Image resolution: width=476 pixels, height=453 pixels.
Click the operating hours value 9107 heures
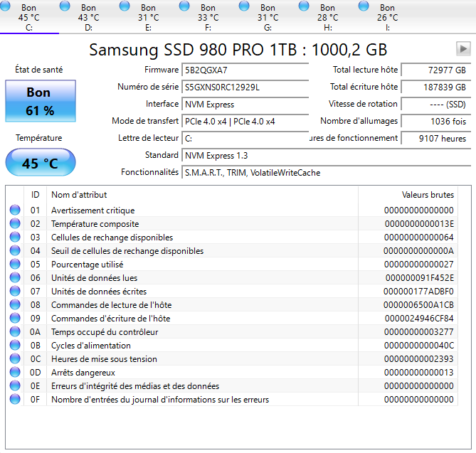click(x=436, y=139)
